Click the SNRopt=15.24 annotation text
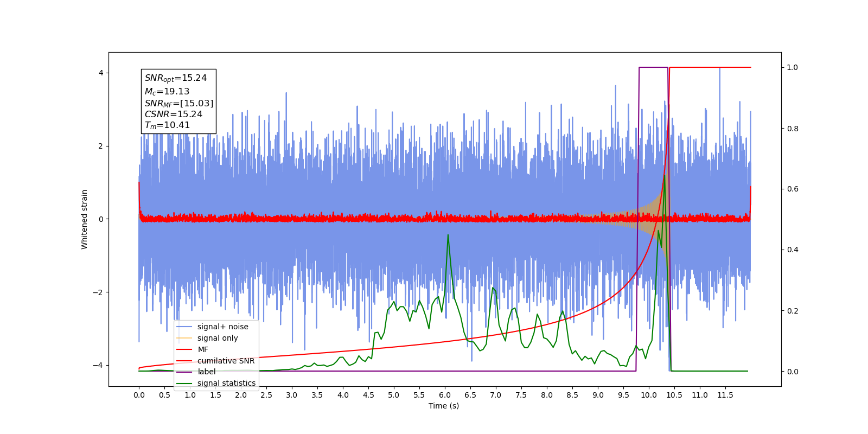868x434 pixels. pos(176,78)
